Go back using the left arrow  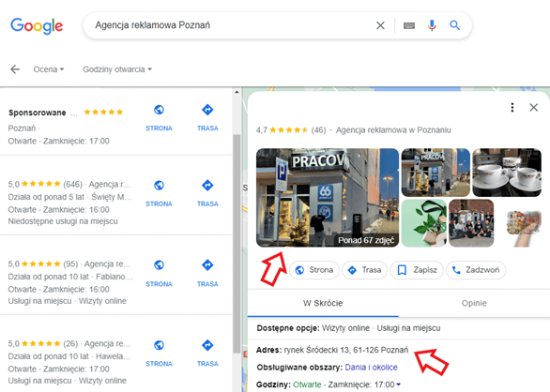tap(15, 69)
